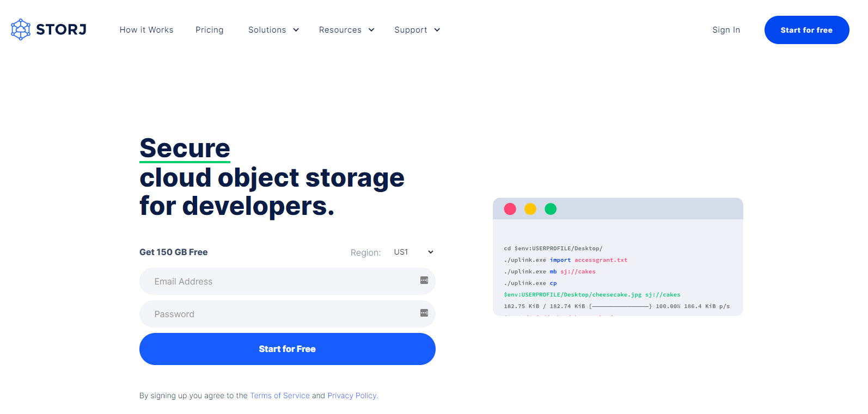Click password manager icon in Password field
The height and width of the screenshot is (414, 868).
(424, 313)
